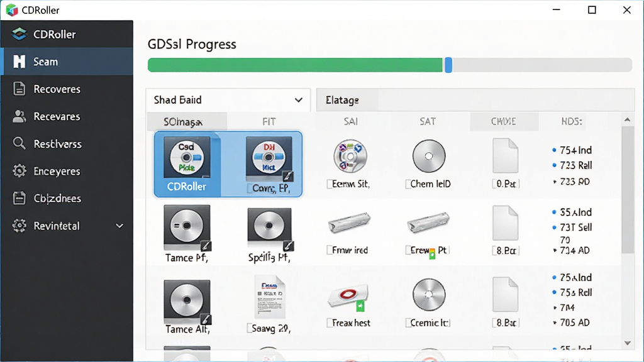644x362 pixels.
Task: Click the Recoveres document icon
Action: (19, 89)
